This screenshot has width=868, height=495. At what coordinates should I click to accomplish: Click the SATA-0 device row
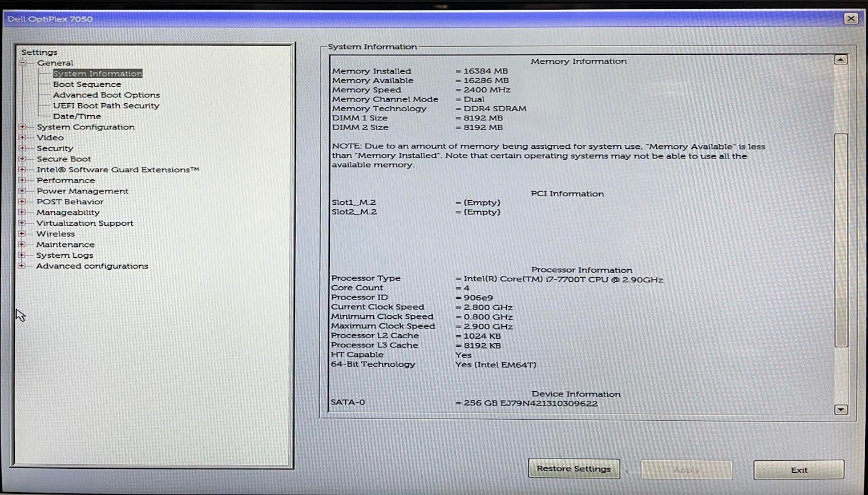464,403
